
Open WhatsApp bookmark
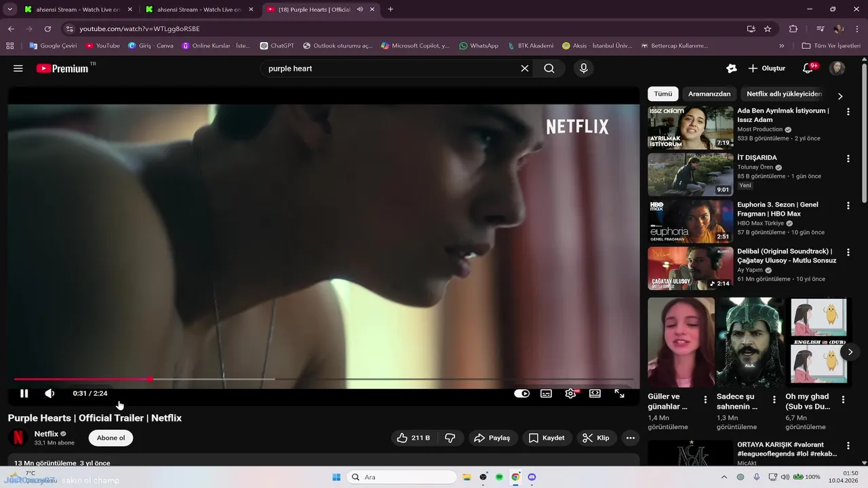pyautogui.click(x=479, y=46)
